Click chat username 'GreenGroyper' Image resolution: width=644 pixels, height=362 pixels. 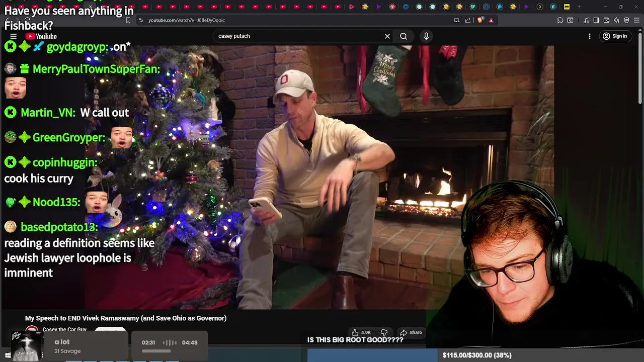[69, 137]
